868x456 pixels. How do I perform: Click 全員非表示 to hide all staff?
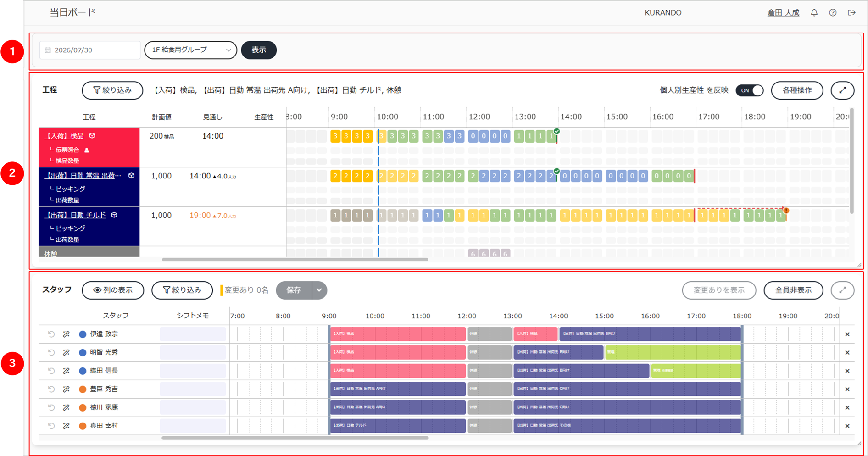[x=793, y=290]
